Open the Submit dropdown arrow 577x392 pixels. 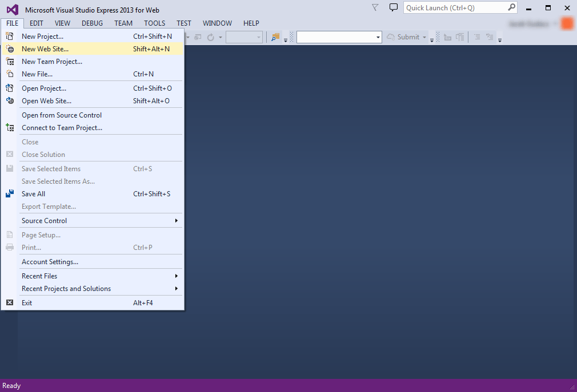tap(424, 37)
